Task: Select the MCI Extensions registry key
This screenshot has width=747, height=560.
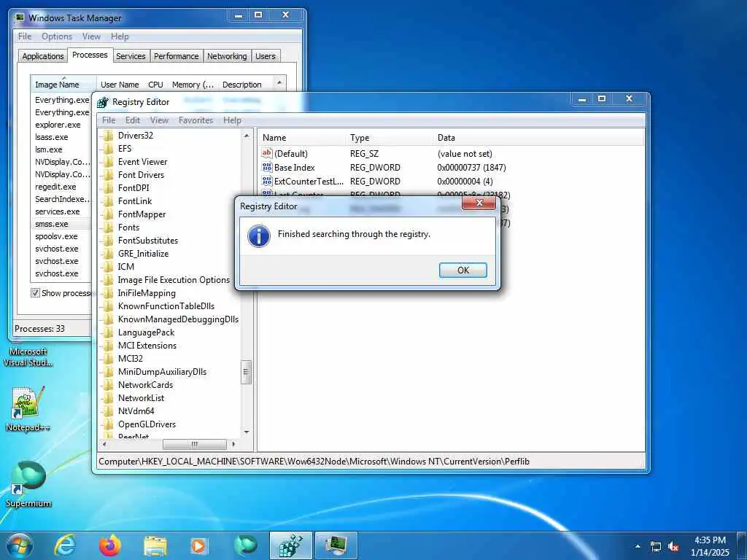Action: click(147, 345)
